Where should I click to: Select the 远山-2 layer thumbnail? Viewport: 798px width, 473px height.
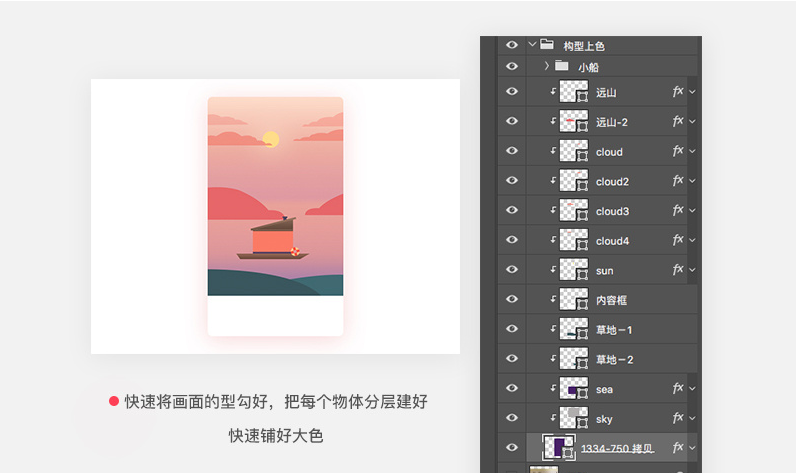pos(574,121)
